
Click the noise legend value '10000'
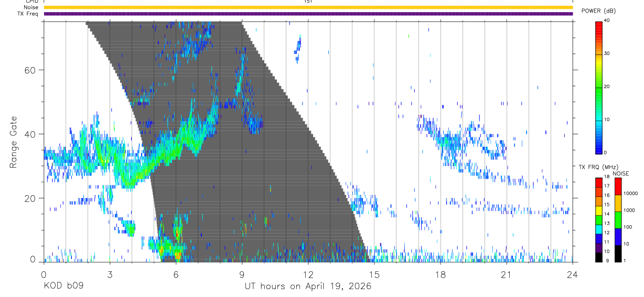(630, 194)
